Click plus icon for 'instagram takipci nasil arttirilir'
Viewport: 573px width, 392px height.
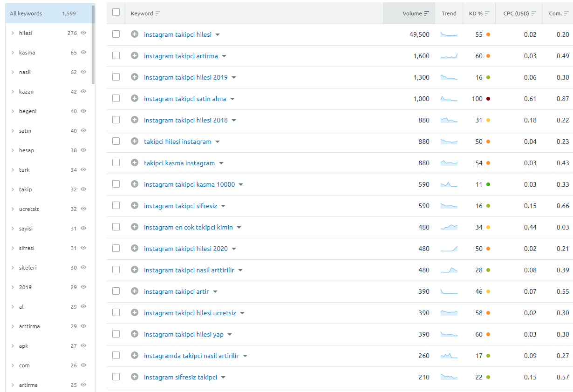[135, 270]
